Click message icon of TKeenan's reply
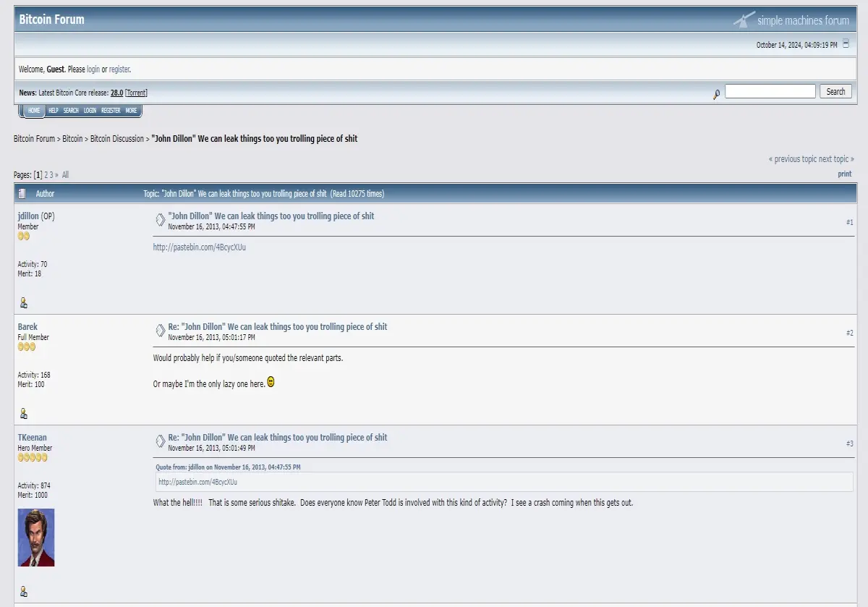868x607 pixels. tap(160, 441)
